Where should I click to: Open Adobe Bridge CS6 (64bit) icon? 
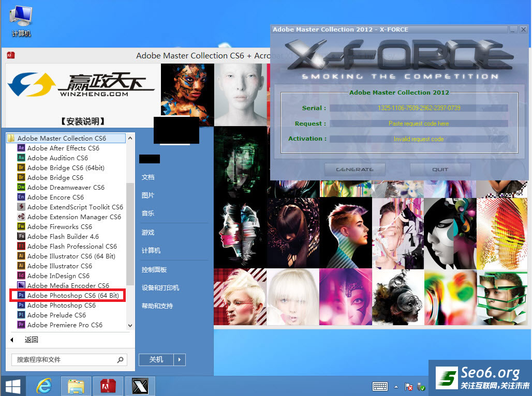click(x=21, y=167)
